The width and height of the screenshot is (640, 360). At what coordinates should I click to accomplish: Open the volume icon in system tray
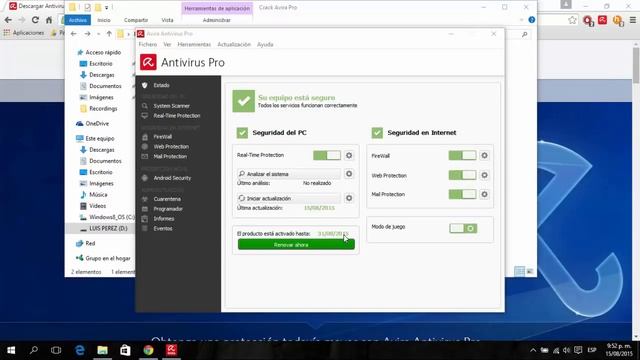567,350
